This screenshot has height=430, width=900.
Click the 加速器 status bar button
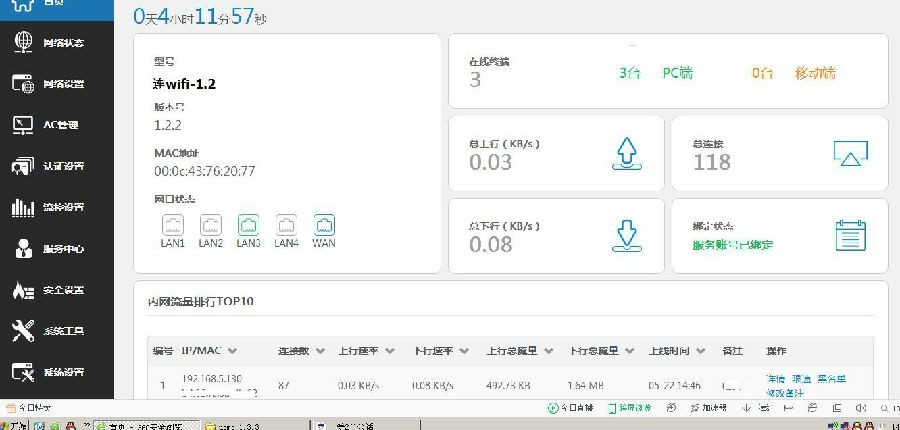click(x=709, y=408)
